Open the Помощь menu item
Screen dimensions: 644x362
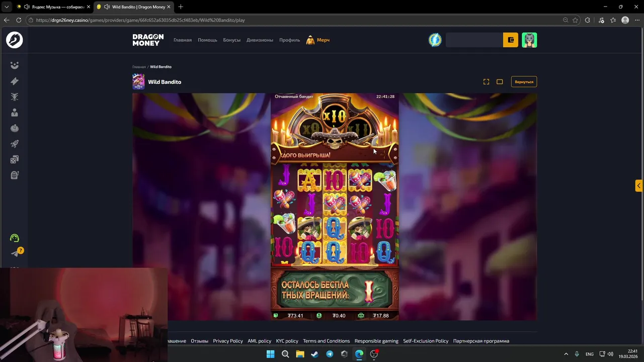(207, 40)
